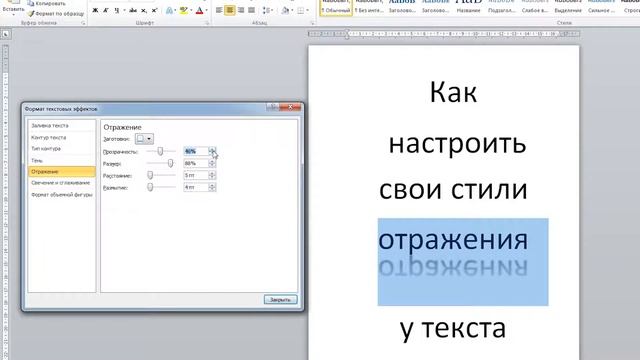Open the Заготовки presets dropdown
The height and width of the screenshot is (360, 640).
click(x=144, y=139)
